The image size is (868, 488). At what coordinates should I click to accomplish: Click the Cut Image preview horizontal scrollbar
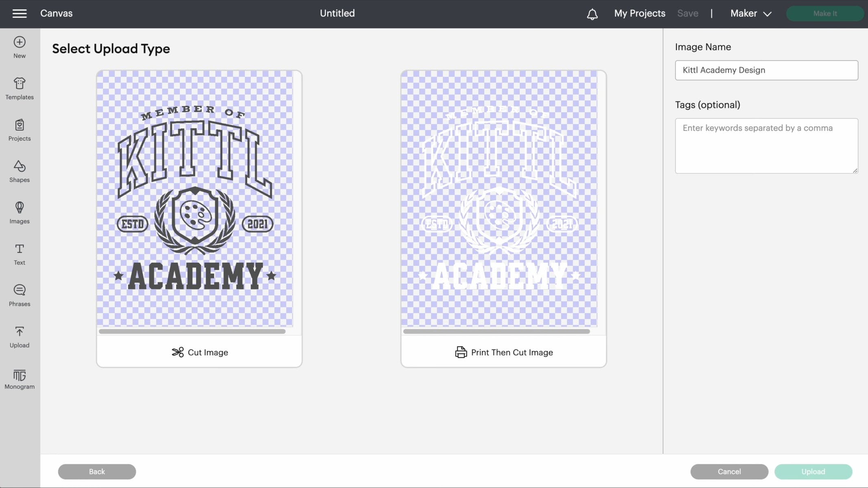pos(192,331)
